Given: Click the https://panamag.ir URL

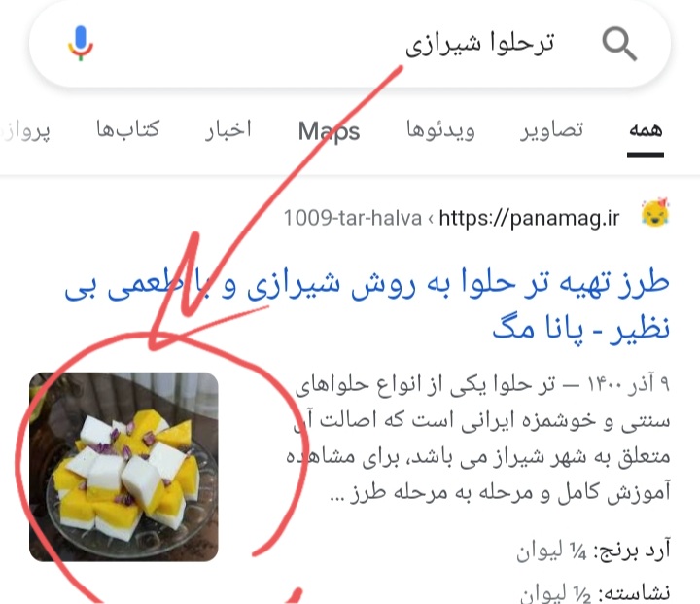Looking at the screenshot, I should click(530, 218).
